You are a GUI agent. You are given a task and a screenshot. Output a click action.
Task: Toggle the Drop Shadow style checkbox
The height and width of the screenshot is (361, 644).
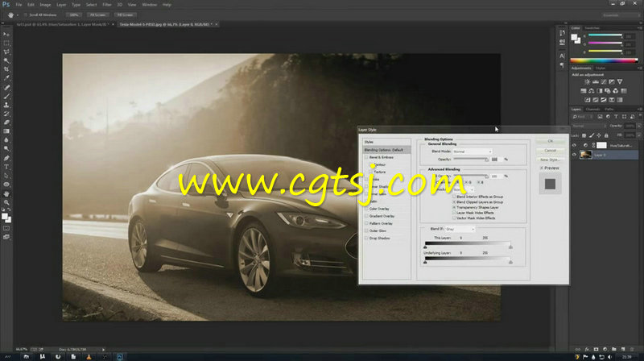pos(366,239)
